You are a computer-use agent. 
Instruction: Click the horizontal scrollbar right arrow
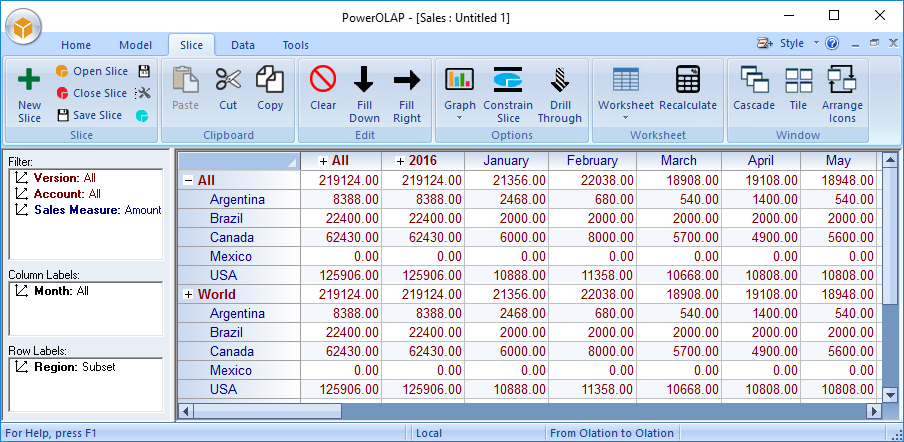pos(875,411)
